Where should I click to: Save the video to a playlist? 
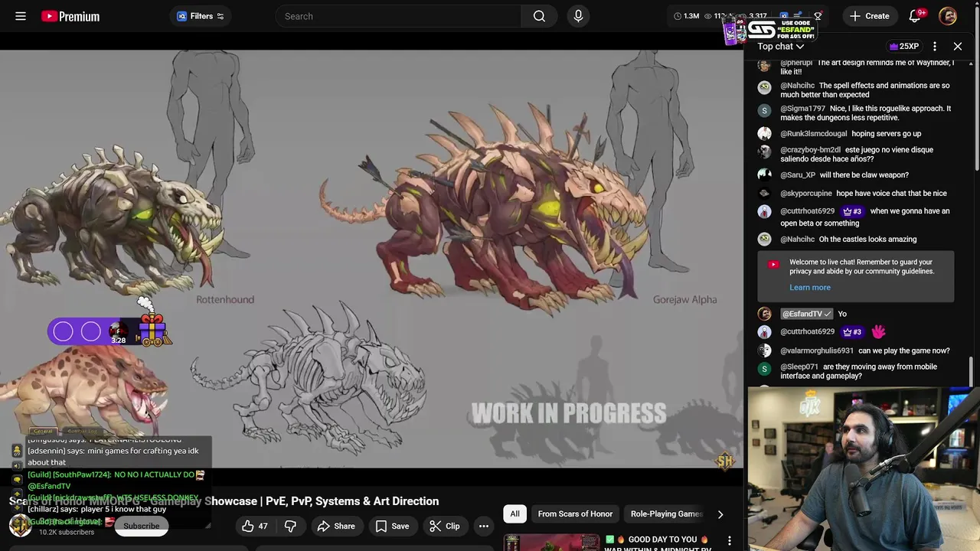tap(392, 527)
